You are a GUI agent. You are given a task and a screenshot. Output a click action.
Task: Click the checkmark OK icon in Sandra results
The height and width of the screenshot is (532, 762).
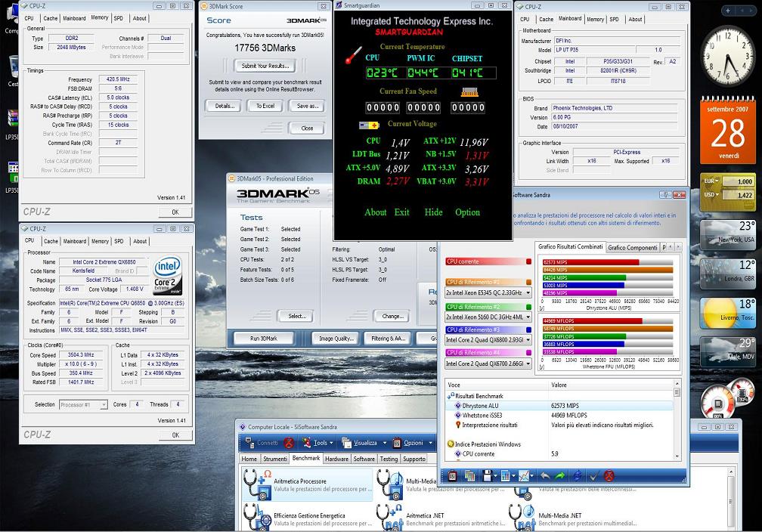tap(593, 475)
